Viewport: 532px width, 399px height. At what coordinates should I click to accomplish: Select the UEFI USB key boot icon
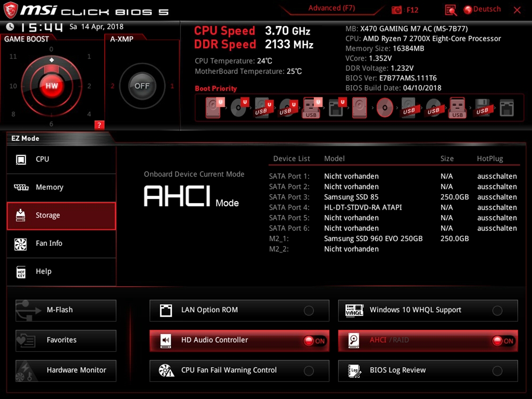click(312, 108)
